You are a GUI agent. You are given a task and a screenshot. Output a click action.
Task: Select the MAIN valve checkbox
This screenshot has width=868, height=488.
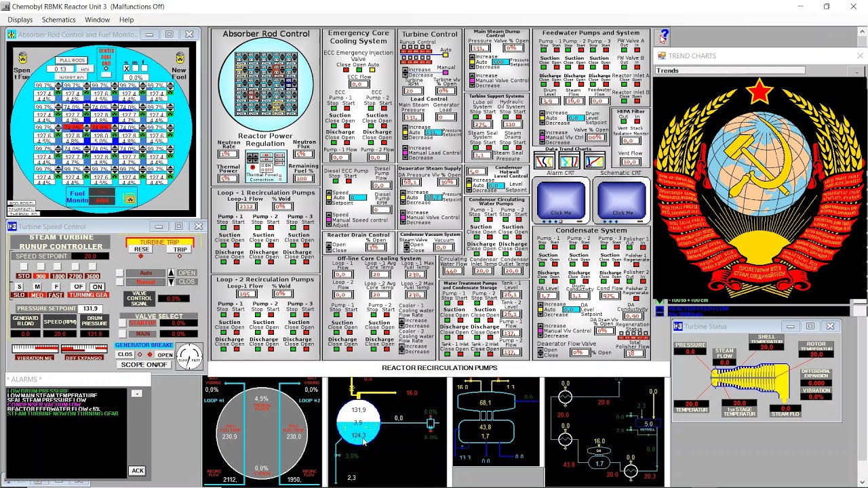[x=122, y=333]
